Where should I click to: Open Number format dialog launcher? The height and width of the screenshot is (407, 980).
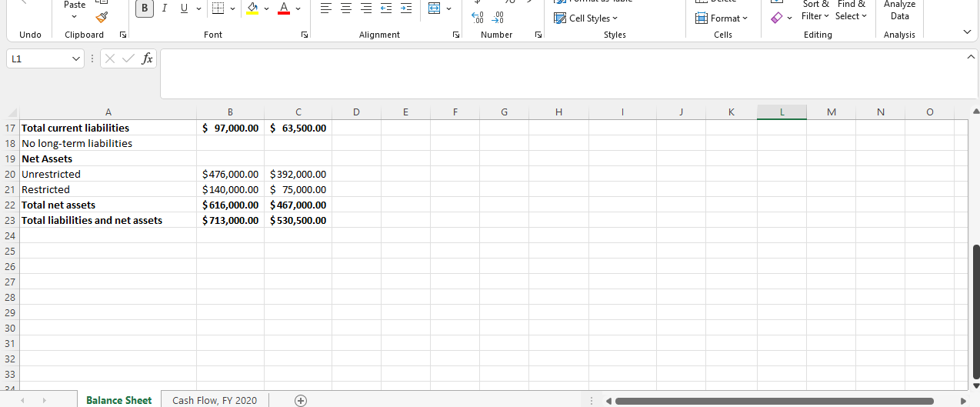538,35
